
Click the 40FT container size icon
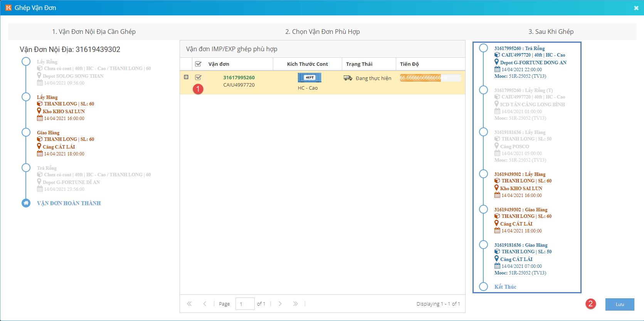click(x=309, y=78)
